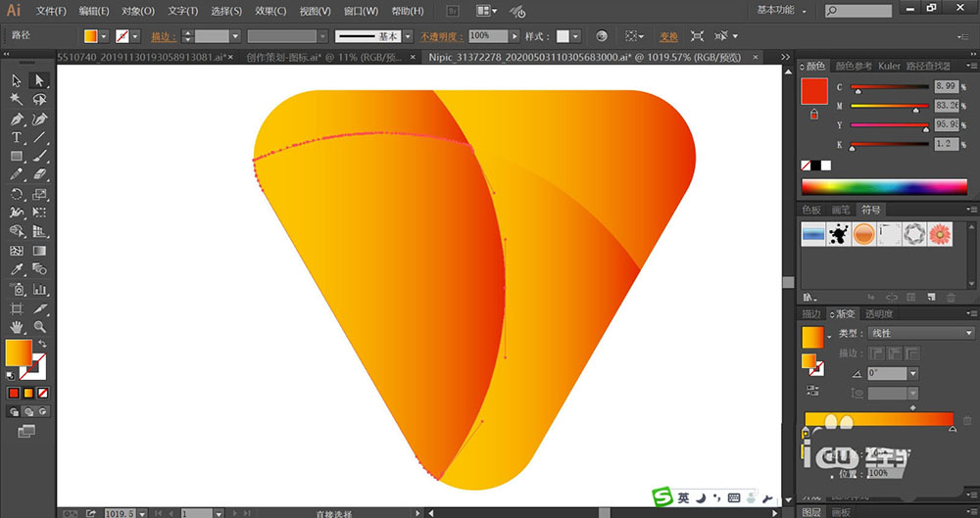Select the Selection (black arrow) tool
The height and width of the screenshot is (518, 980).
[x=17, y=80]
